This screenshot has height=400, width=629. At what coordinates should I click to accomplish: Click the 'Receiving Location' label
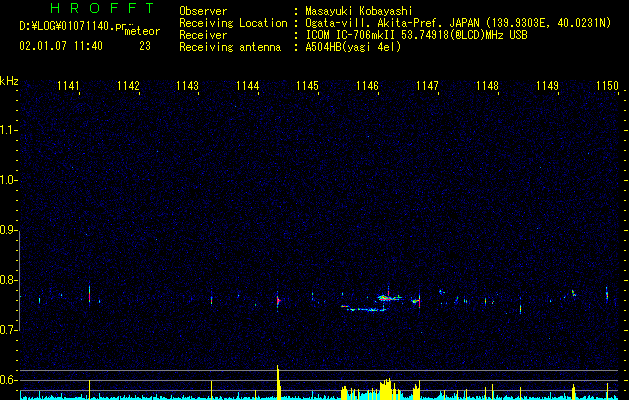233,23
